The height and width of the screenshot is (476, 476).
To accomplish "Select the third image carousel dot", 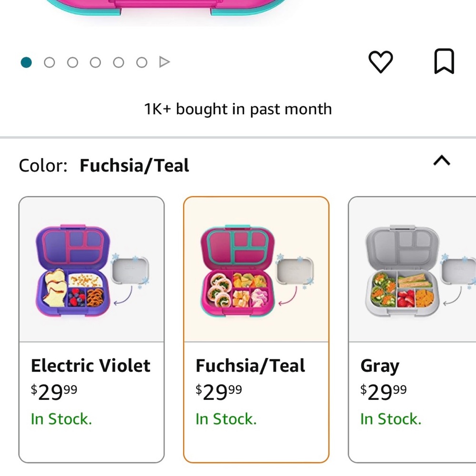I will point(72,62).
